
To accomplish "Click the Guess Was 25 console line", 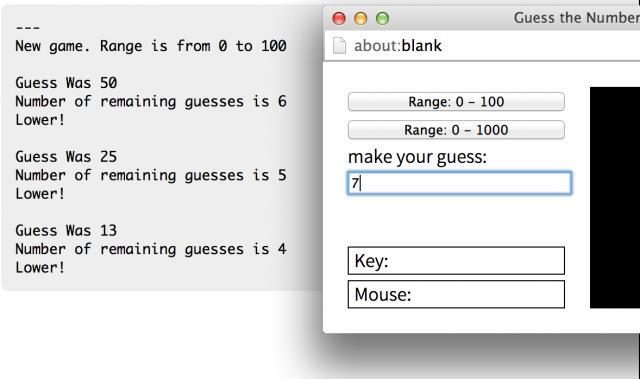I will point(66,157).
